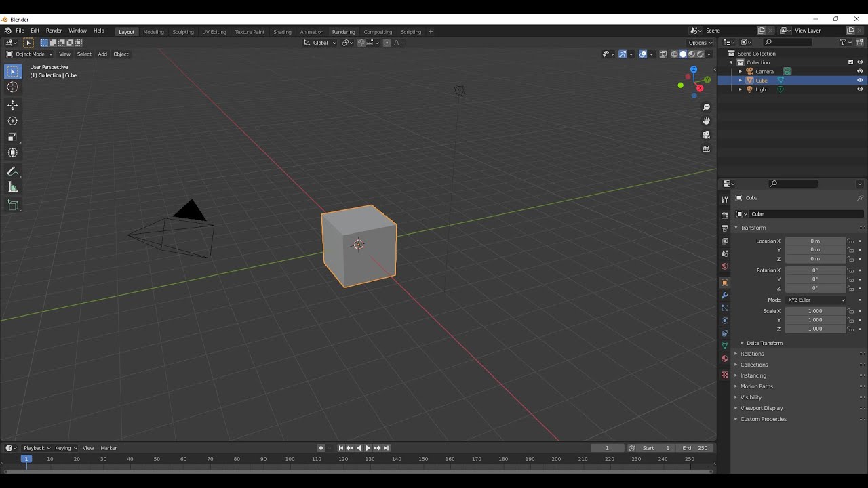Open the World properties tab
The width and height of the screenshot is (868, 488).
pos(724,267)
